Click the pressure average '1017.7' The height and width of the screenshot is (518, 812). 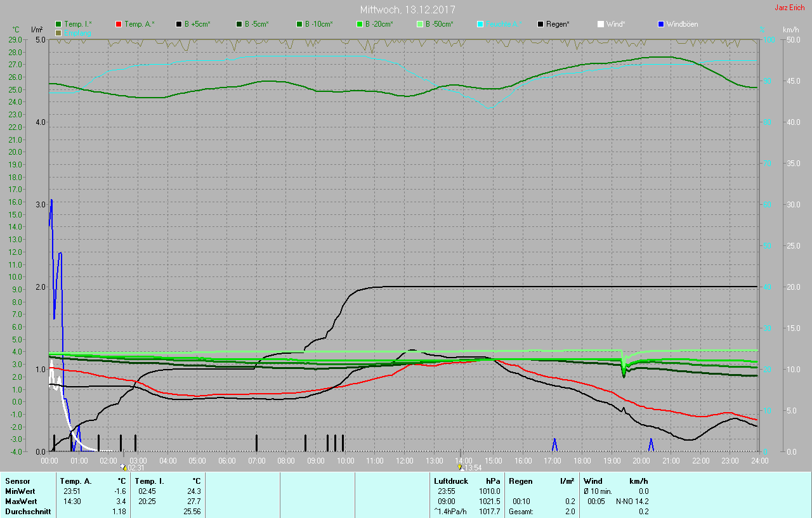pos(489,512)
